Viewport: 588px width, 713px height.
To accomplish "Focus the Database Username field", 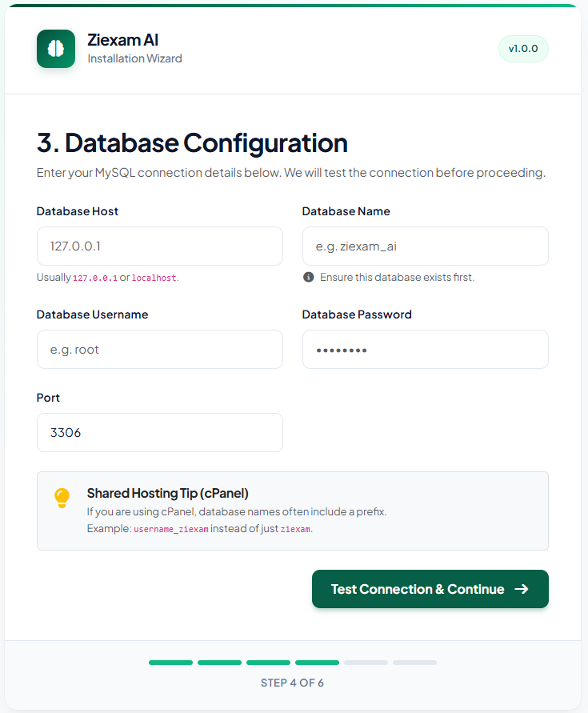I will (159, 349).
